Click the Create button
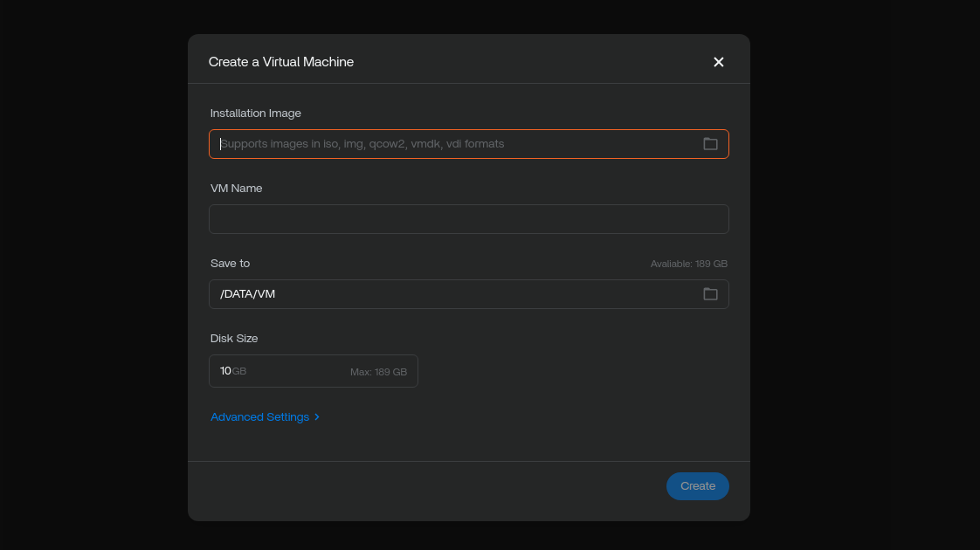 tap(698, 486)
